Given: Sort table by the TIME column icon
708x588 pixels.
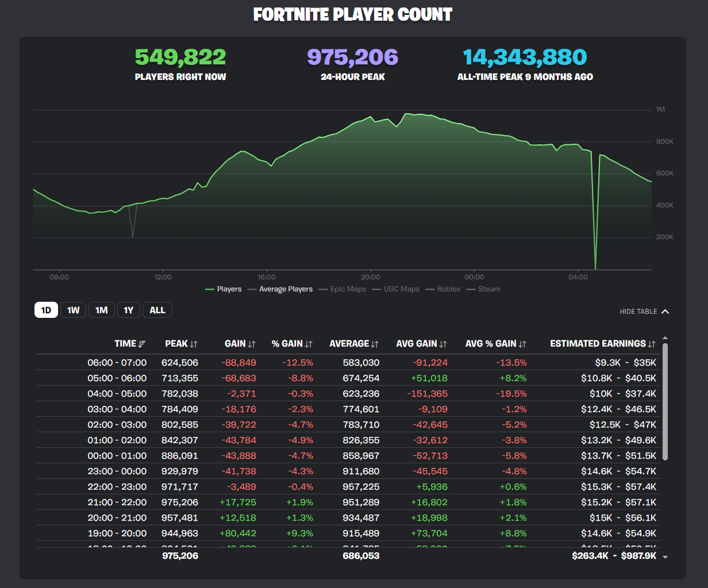Looking at the screenshot, I should click(x=142, y=344).
